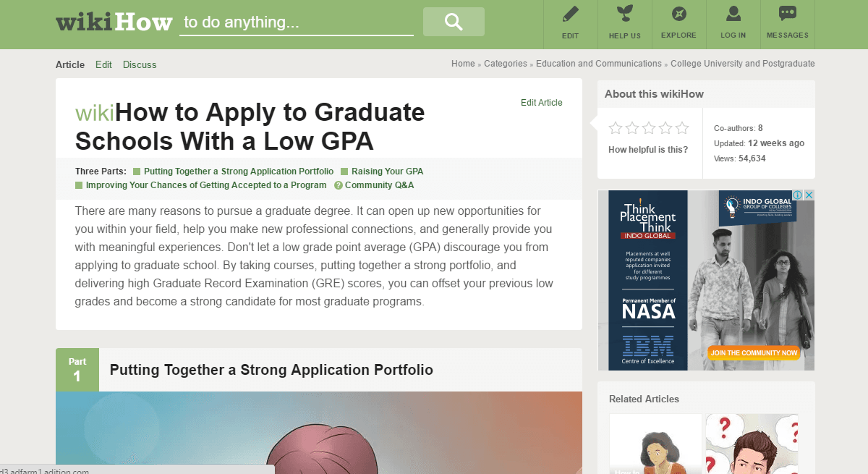Switch to the Edit tab
This screenshot has height=474, width=868.
pyautogui.click(x=103, y=64)
